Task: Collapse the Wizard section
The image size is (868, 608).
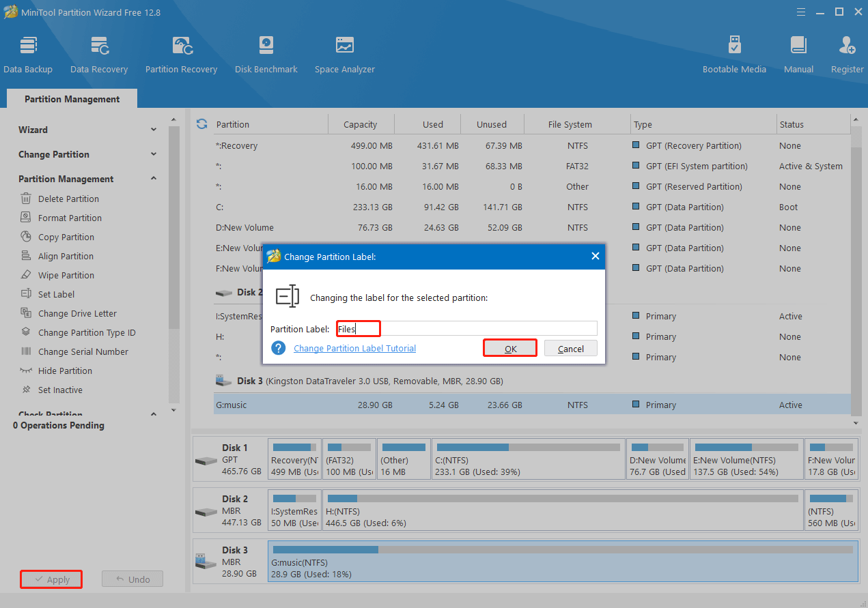Action: click(154, 130)
